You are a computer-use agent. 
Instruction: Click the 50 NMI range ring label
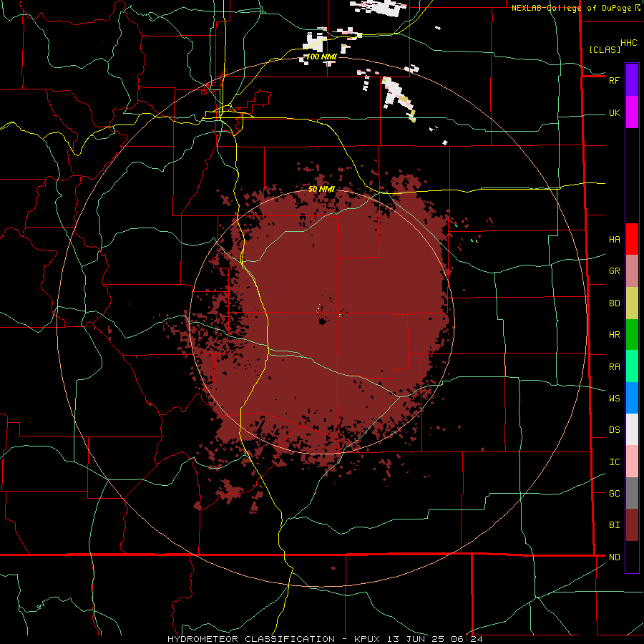pyautogui.click(x=321, y=189)
